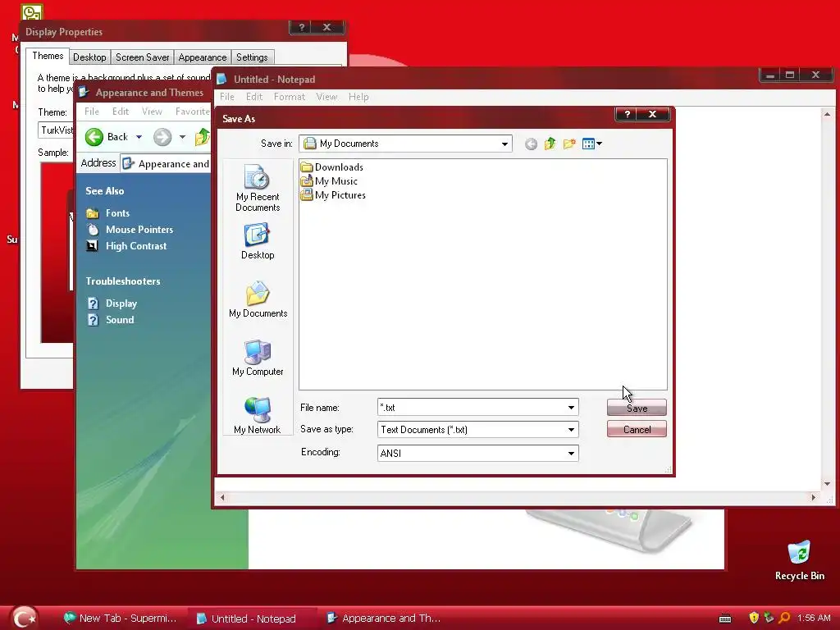Viewport: 840px width, 630px height.
Task: Switch to the Appearance tab
Action: click(203, 57)
